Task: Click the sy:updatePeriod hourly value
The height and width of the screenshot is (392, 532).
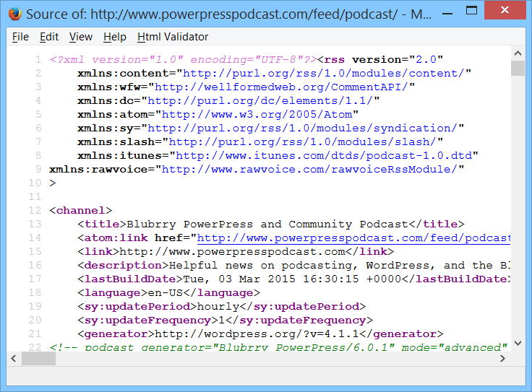Action: pyautogui.click(x=218, y=306)
